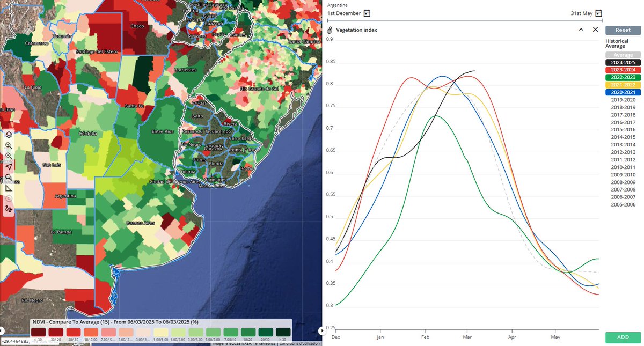Screen dimensions: 644x346
Task: Enable the 2008-2009 season
Action: coord(623,182)
